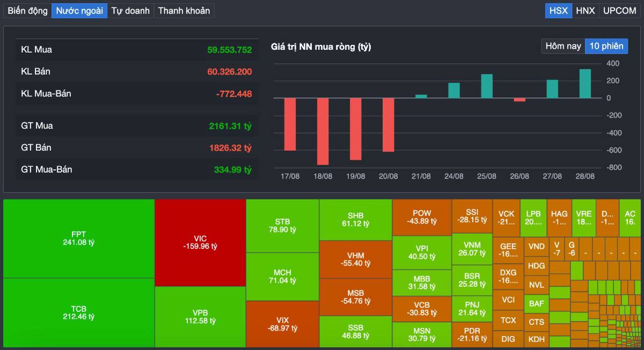This screenshot has width=644, height=350.
Task: Open the KDH tile
Action: (x=536, y=339)
